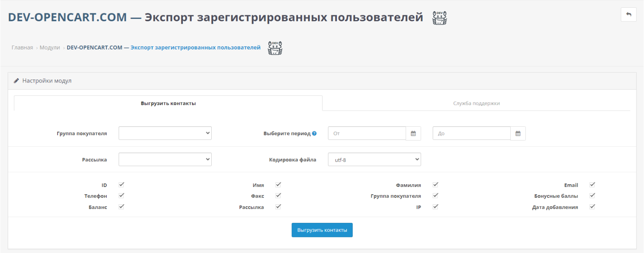Click into the От date field
The width and height of the screenshot is (644, 253).
pyautogui.click(x=367, y=134)
